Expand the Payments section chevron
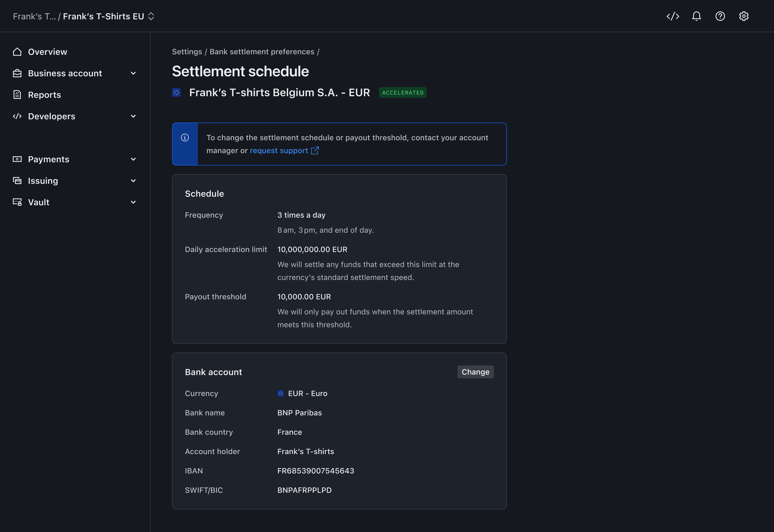 pyautogui.click(x=133, y=159)
